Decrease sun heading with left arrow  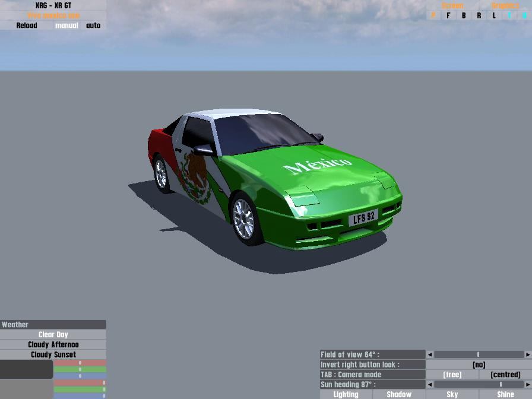pos(430,384)
